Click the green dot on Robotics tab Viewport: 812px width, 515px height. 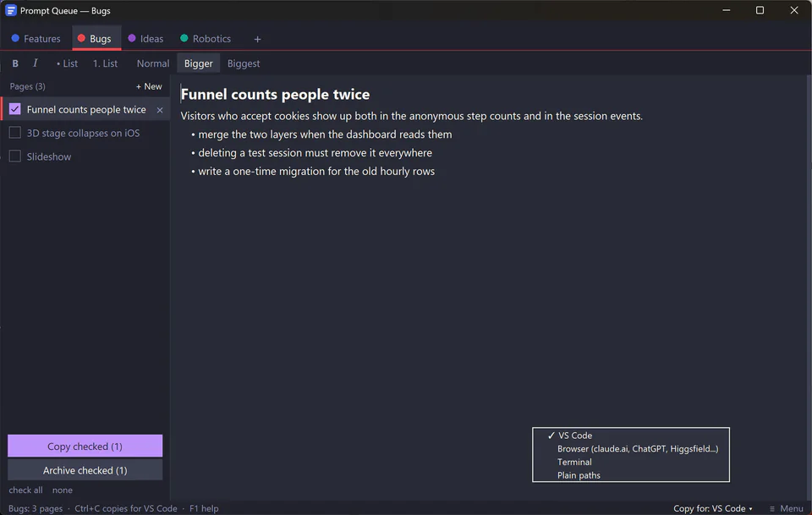coord(184,38)
